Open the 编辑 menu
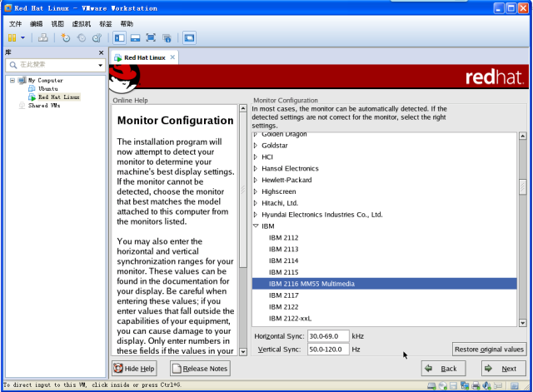 (36, 24)
